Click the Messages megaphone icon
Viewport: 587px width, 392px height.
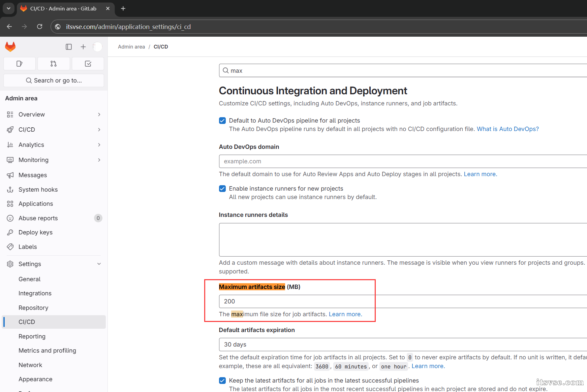(x=10, y=175)
